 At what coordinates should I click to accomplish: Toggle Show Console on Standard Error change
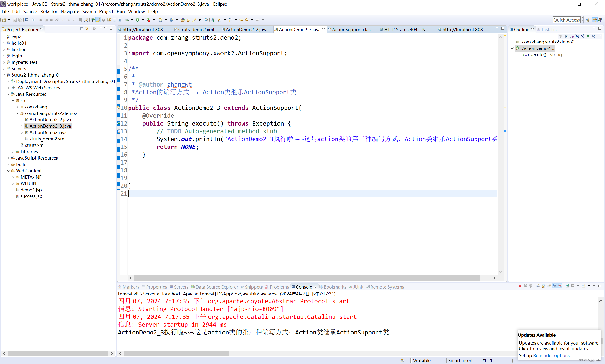560,286
